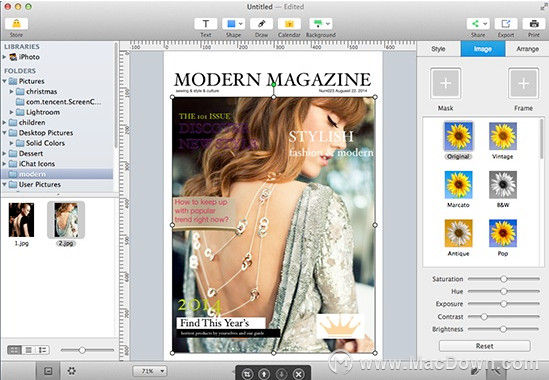Viewport: 549px width, 380px height.
Task: Send the image backward with the down arrow
Action: (281, 374)
